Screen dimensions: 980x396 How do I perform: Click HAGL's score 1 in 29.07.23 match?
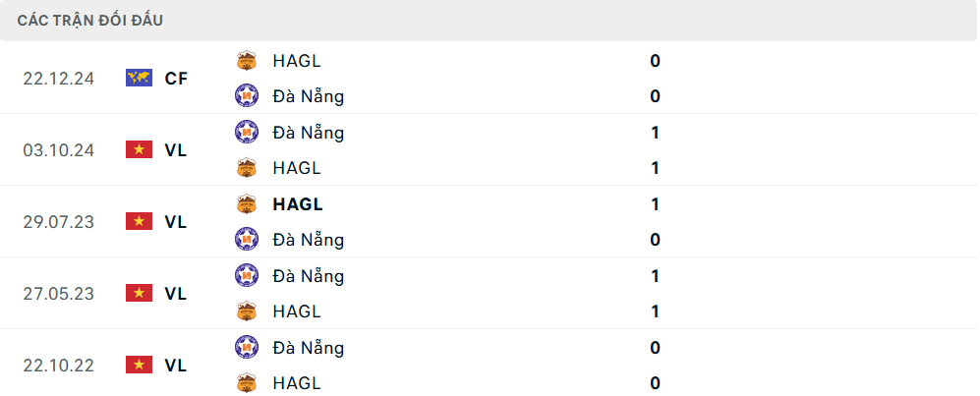tap(655, 204)
